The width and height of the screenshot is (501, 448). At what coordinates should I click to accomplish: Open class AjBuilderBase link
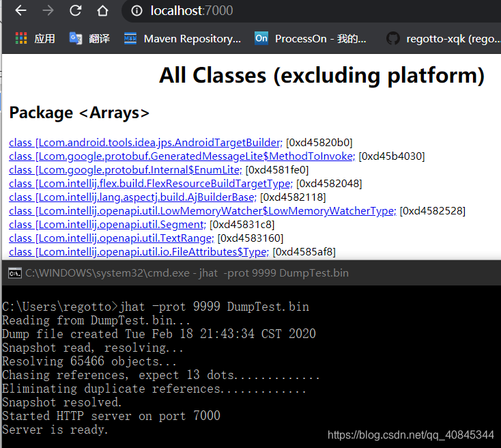coord(132,197)
